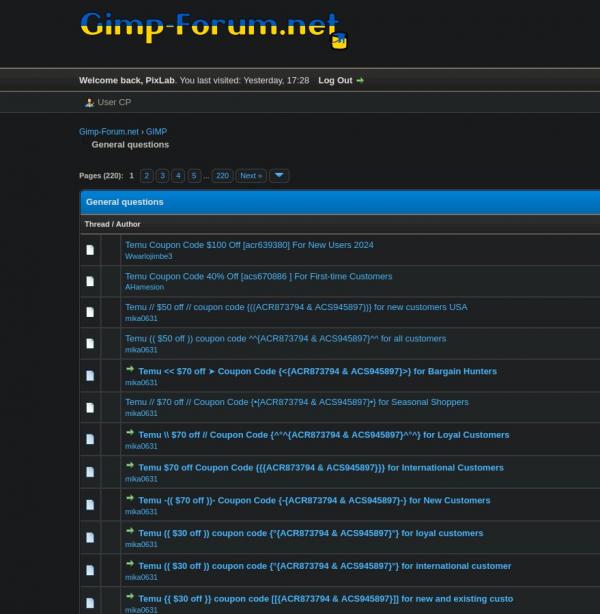Jump to first unread in Loyal Customers thread
The image size is (600, 614).
(130, 433)
